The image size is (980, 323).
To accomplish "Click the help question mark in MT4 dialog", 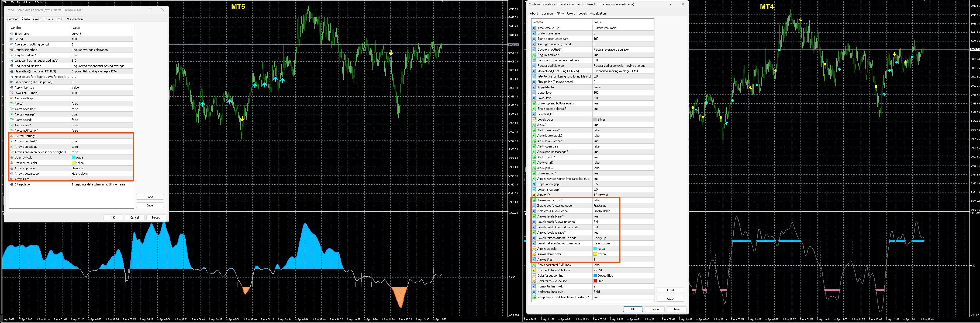I will pos(670,4).
